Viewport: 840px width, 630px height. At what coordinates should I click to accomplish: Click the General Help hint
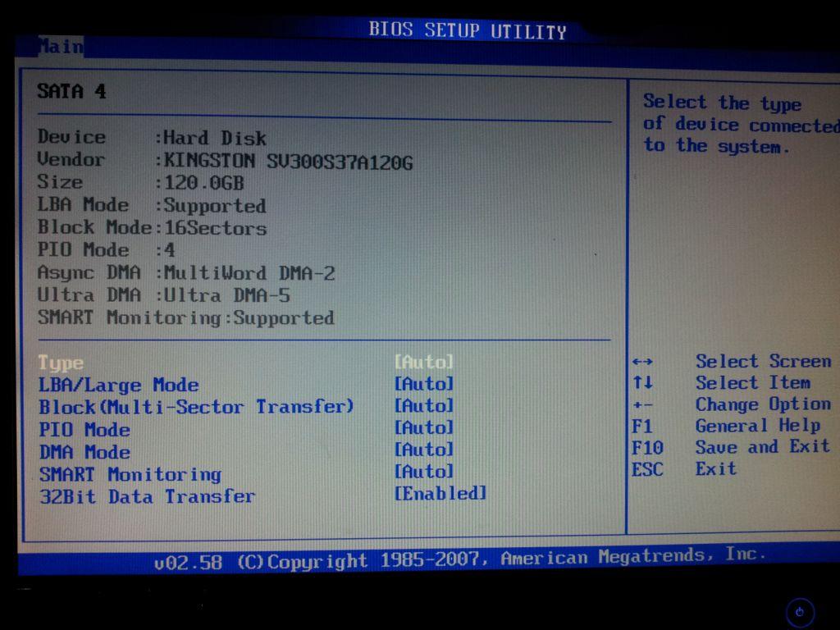[x=758, y=426]
